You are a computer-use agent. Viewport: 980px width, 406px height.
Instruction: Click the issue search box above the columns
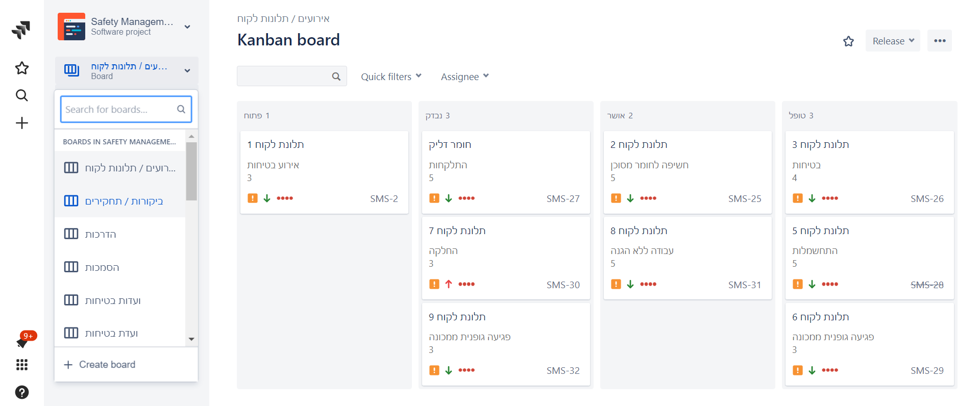pos(284,76)
